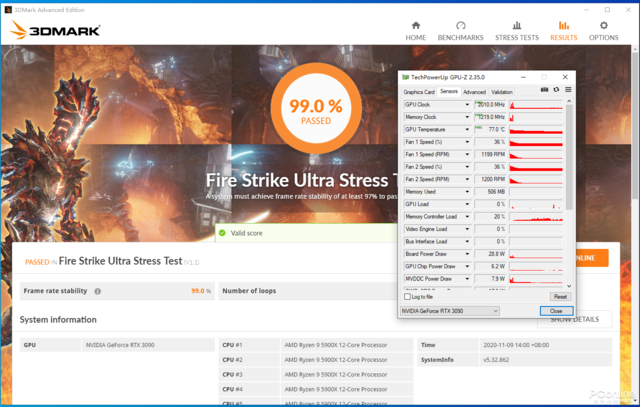The height and width of the screenshot is (407, 640).
Task: Open Memory Clock sensor dropdown
Action: [x=467, y=117]
